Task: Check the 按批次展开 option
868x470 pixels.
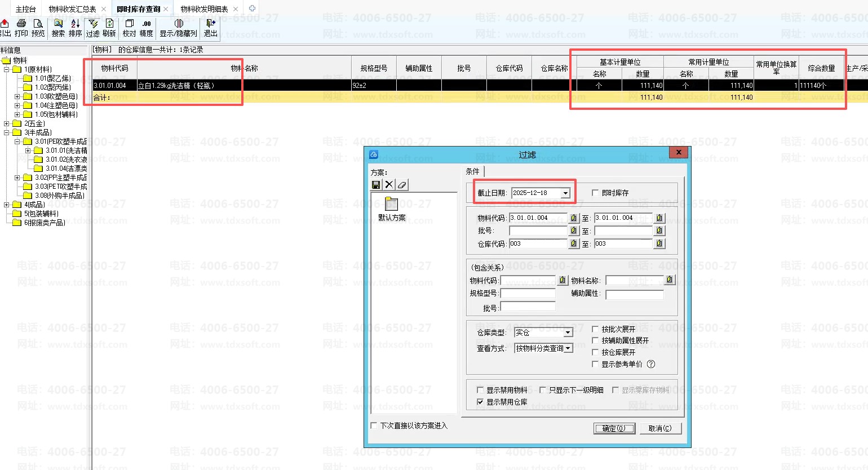Action: 595,329
